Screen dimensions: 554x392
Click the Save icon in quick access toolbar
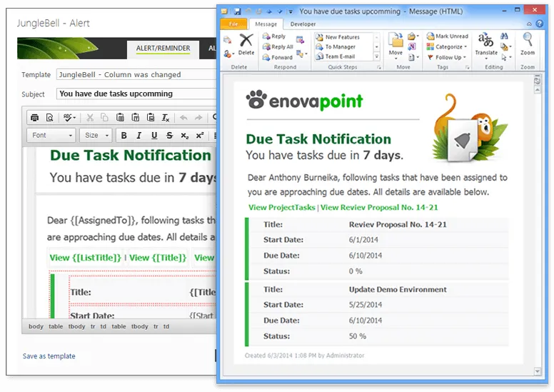(237, 11)
